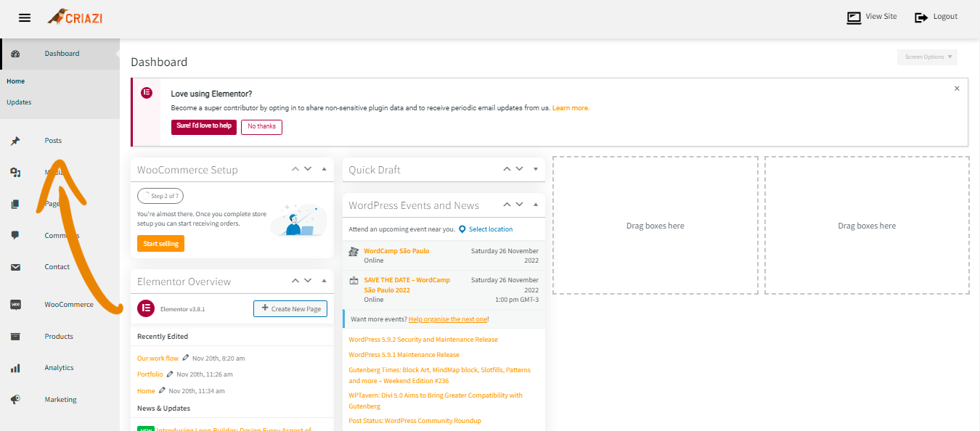Click the Analytics bar chart icon

(x=15, y=368)
